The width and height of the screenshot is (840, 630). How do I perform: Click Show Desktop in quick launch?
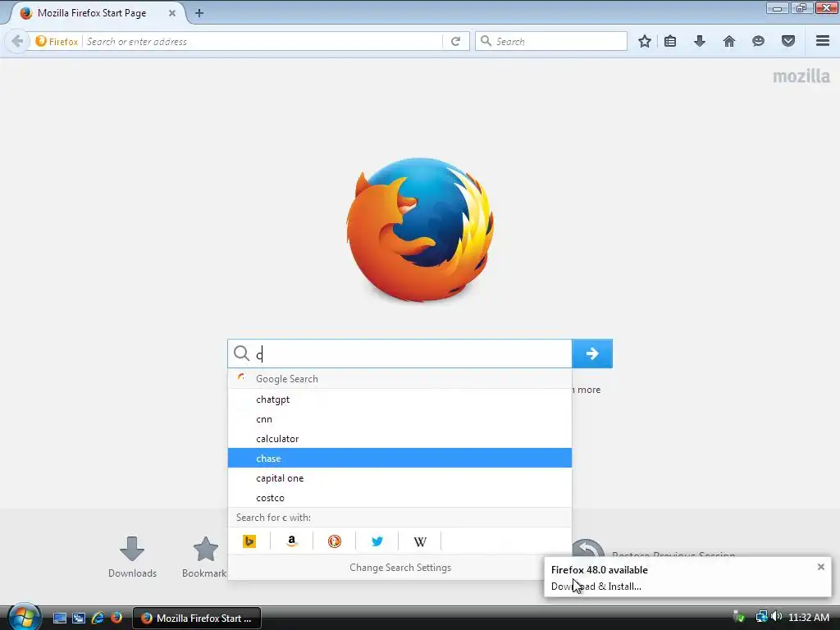pos(59,618)
